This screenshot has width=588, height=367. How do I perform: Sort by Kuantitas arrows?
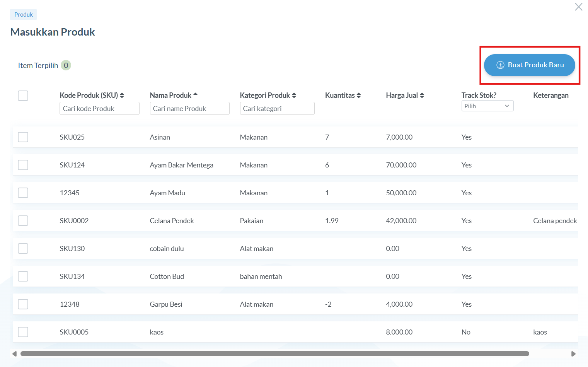click(359, 96)
